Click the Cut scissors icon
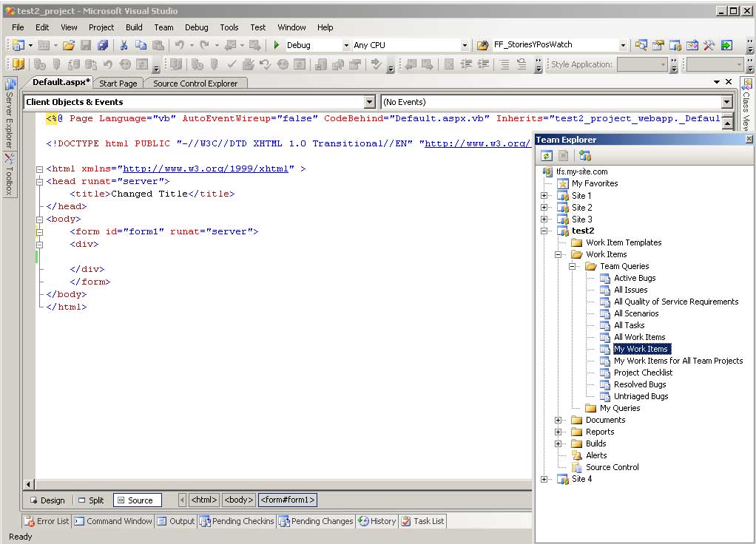The image size is (756, 544). pyautogui.click(x=124, y=45)
